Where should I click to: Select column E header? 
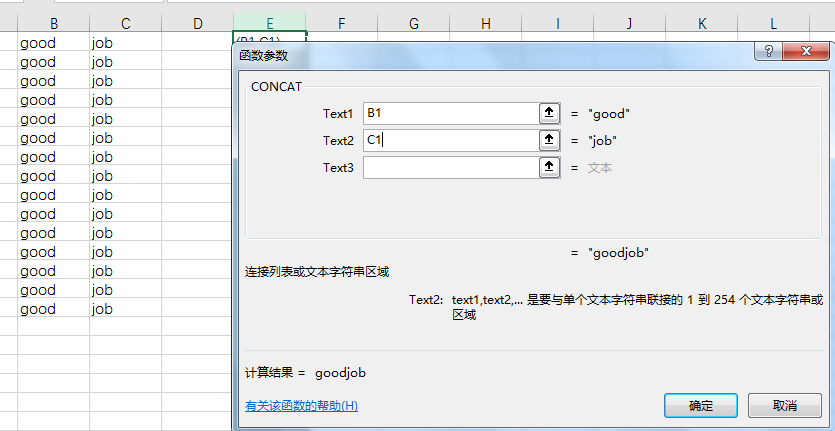click(x=269, y=23)
